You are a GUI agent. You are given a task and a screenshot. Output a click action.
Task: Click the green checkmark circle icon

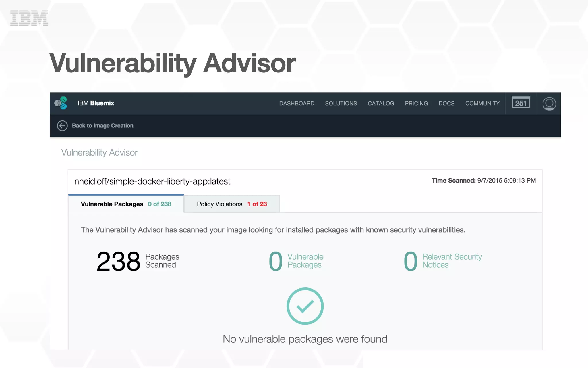tap(305, 306)
